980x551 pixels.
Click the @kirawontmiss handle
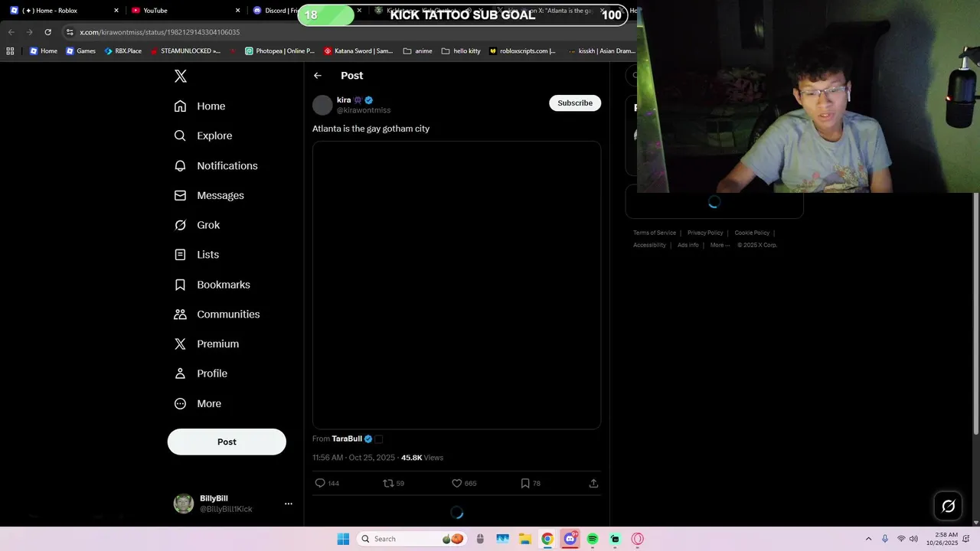(x=364, y=110)
